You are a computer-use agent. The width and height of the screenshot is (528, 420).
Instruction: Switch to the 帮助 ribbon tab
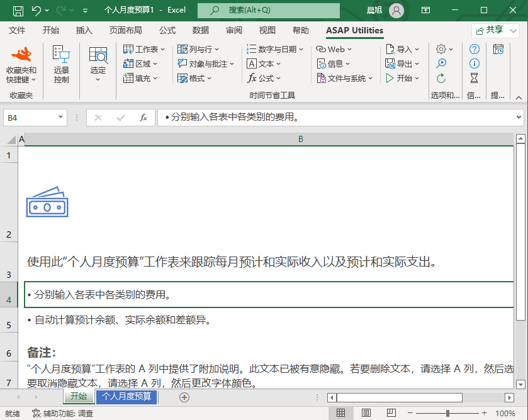[301, 30]
